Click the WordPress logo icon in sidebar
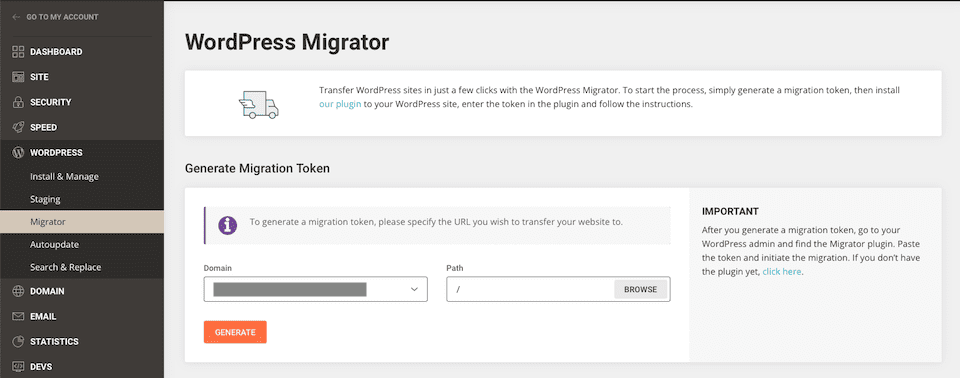Image resolution: width=960 pixels, height=378 pixels. click(x=18, y=153)
